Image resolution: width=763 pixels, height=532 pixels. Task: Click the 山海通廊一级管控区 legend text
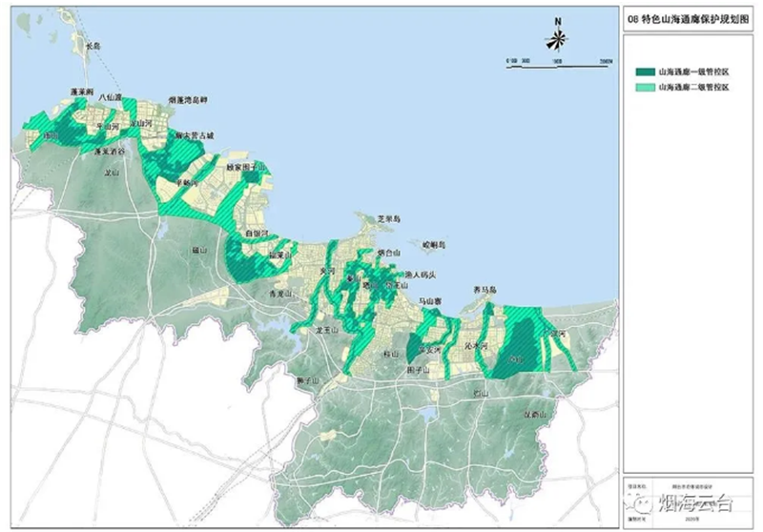(698, 72)
